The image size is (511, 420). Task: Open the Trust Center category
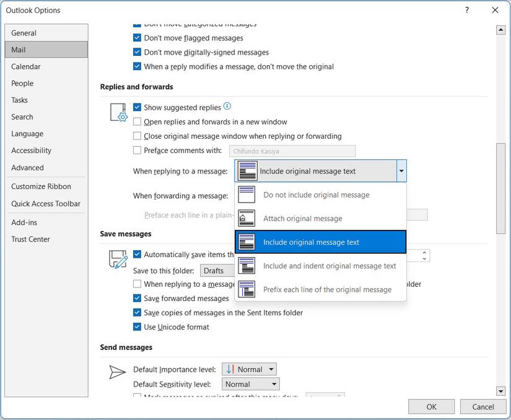[x=46, y=239]
